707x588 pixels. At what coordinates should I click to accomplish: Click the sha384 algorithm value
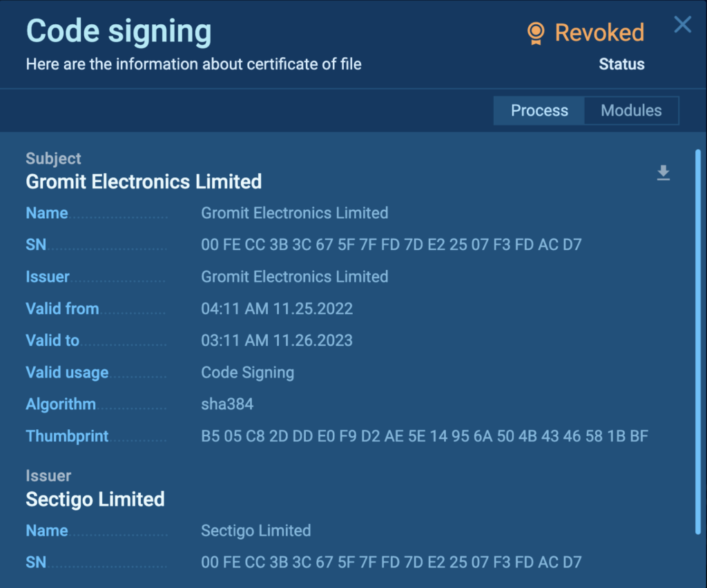[x=227, y=404]
